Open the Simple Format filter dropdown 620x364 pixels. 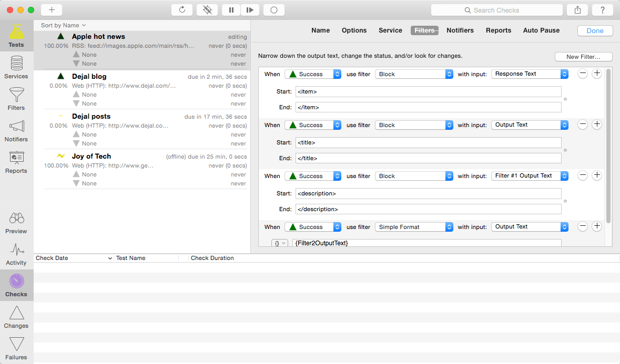tap(414, 227)
